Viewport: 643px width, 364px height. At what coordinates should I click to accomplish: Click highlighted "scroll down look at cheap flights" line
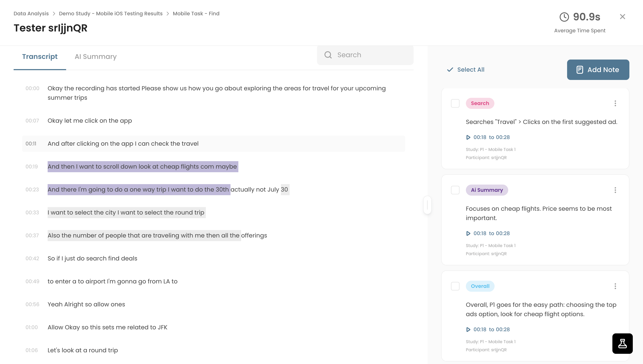[143, 167]
